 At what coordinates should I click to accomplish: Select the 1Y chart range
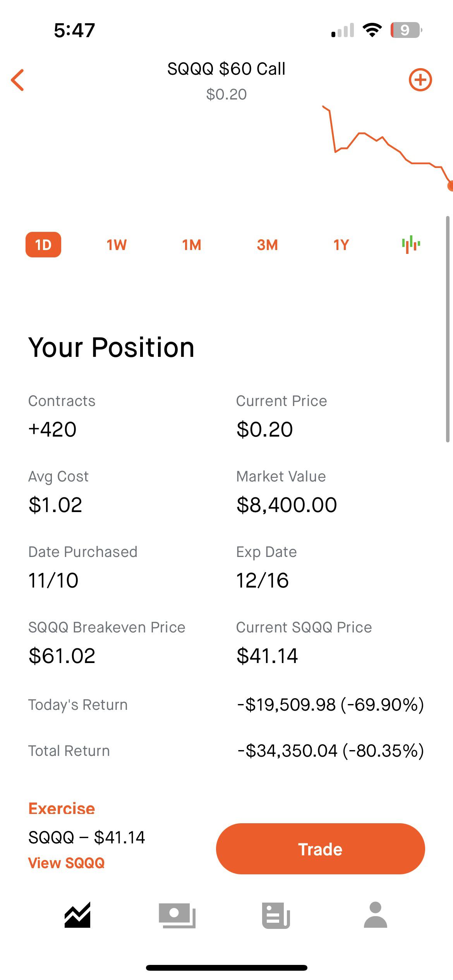tap(341, 245)
